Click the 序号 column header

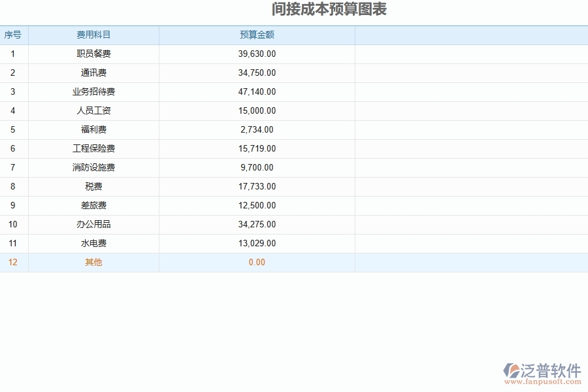point(13,35)
